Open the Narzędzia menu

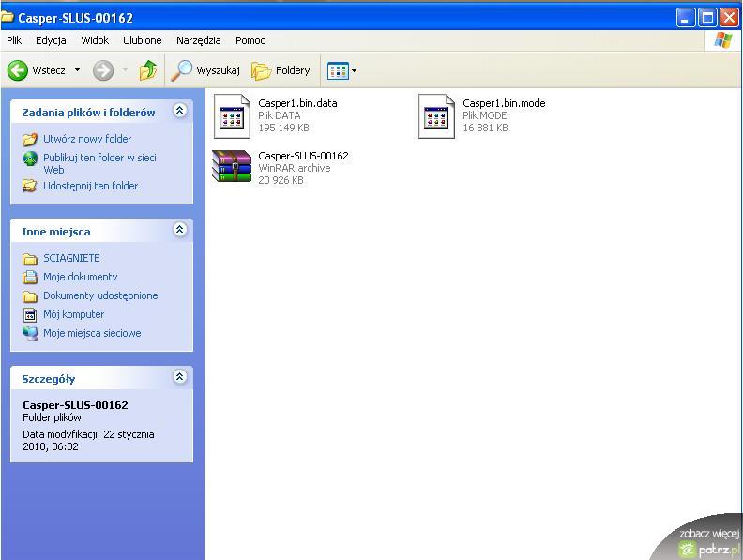click(x=199, y=40)
